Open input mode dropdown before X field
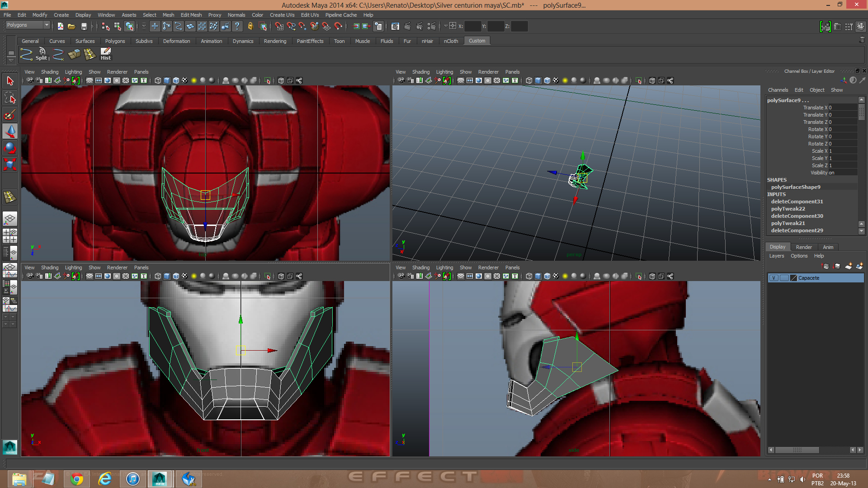Viewport: 868px width, 488px height. 446,26
